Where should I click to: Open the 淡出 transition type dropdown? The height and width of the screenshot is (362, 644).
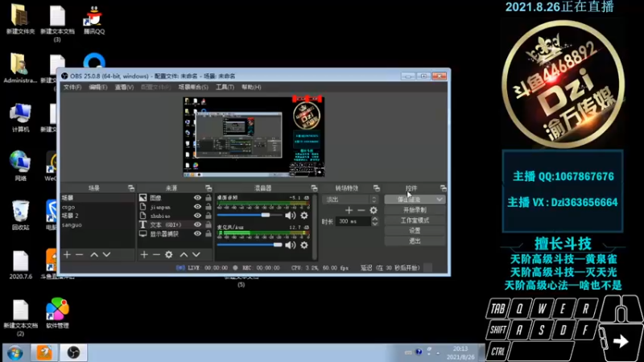[350, 200]
